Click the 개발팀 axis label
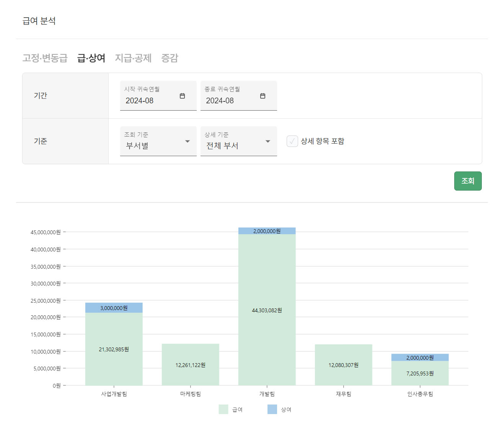504x429 pixels. coord(267,394)
